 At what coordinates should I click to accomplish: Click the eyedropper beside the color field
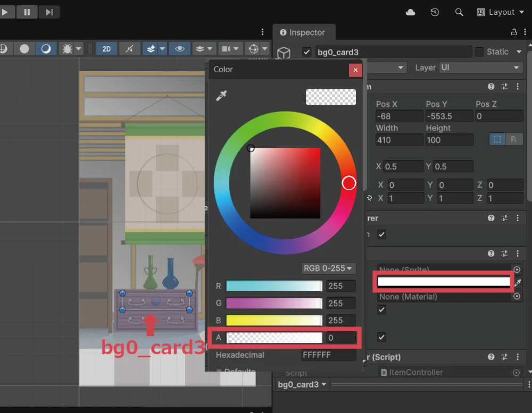click(x=518, y=283)
